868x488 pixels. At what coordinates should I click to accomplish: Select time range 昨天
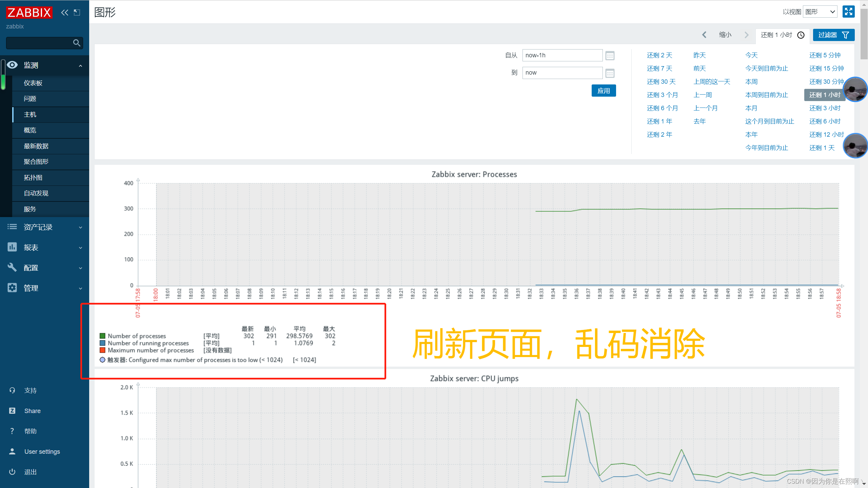(699, 55)
